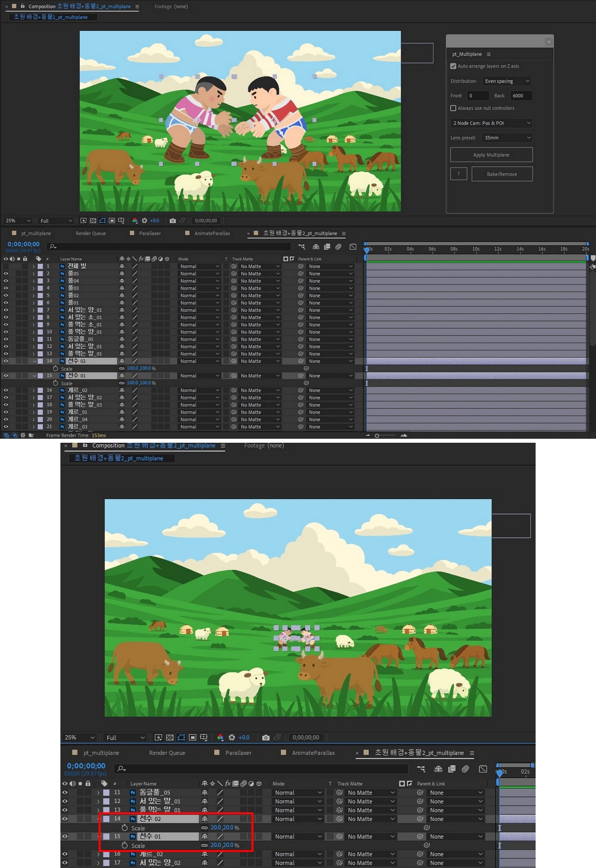This screenshot has width=596, height=868.
Task: Enable frame blending icon in upper timeline
Action: (x=327, y=247)
